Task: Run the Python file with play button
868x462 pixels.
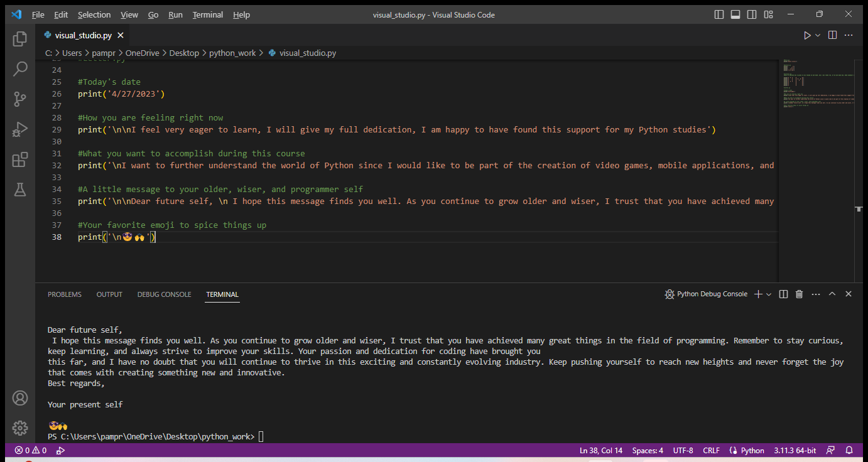Action: coord(807,36)
